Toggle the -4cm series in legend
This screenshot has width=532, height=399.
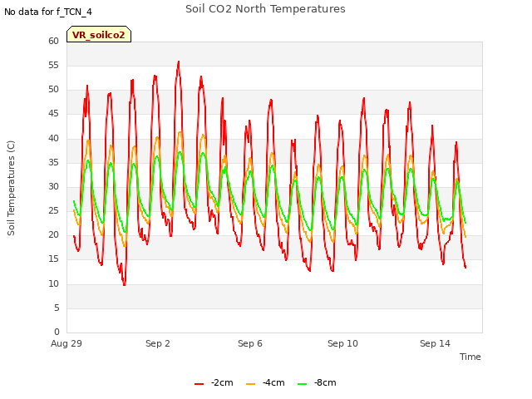click(265, 382)
